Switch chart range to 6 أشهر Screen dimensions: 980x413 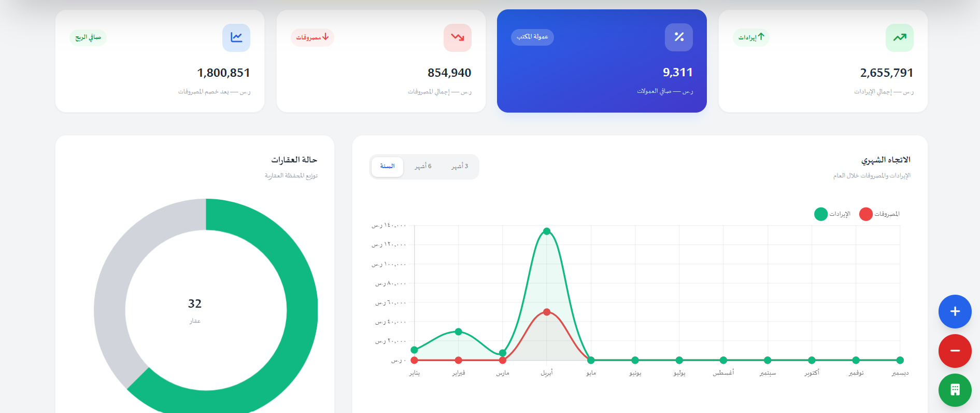click(x=423, y=167)
